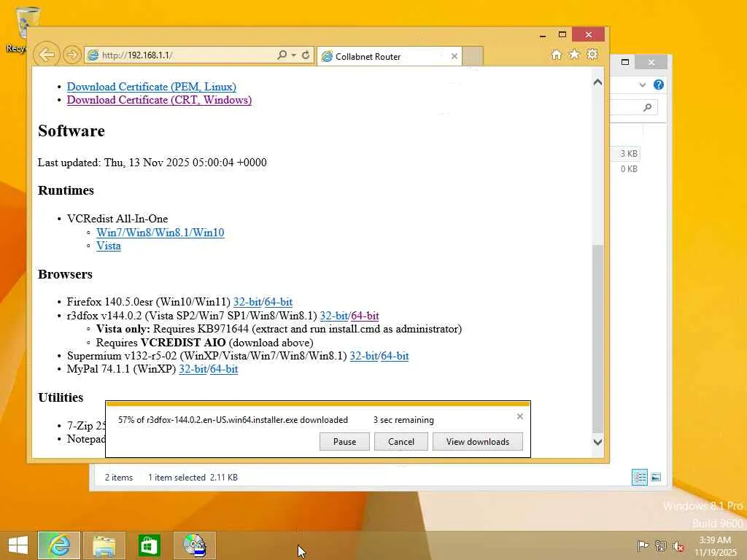
Task: Go to the browser Home page icon
Action: 557,55
